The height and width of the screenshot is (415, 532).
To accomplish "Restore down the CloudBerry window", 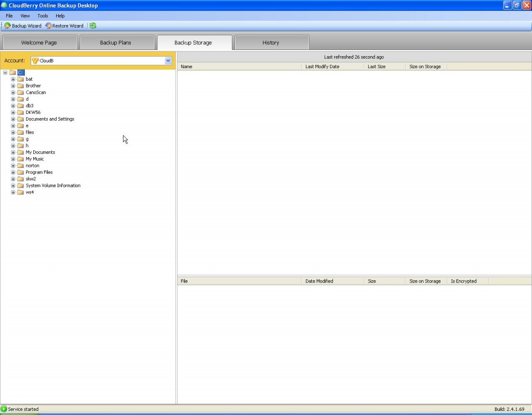I will click(x=517, y=5).
